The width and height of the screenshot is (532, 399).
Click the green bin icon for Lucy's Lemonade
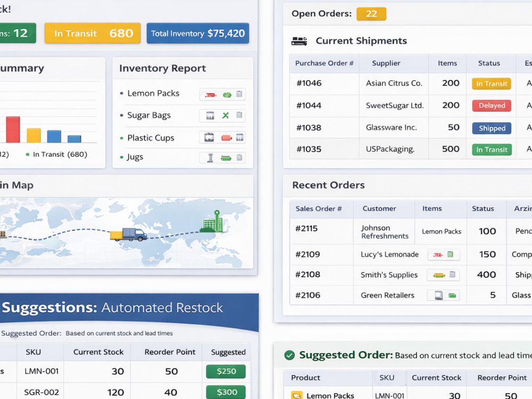[450, 254]
